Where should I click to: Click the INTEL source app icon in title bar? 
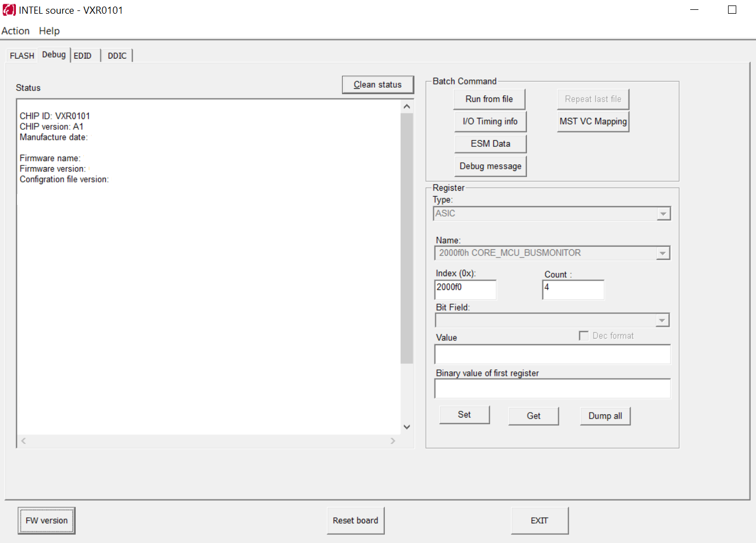click(9, 10)
